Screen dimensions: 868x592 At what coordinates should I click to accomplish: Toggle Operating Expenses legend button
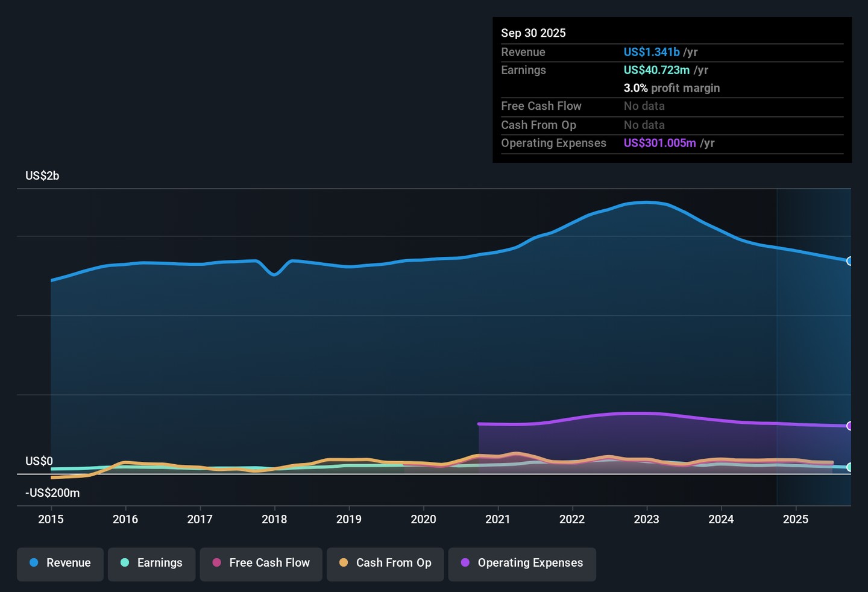[x=522, y=563]
